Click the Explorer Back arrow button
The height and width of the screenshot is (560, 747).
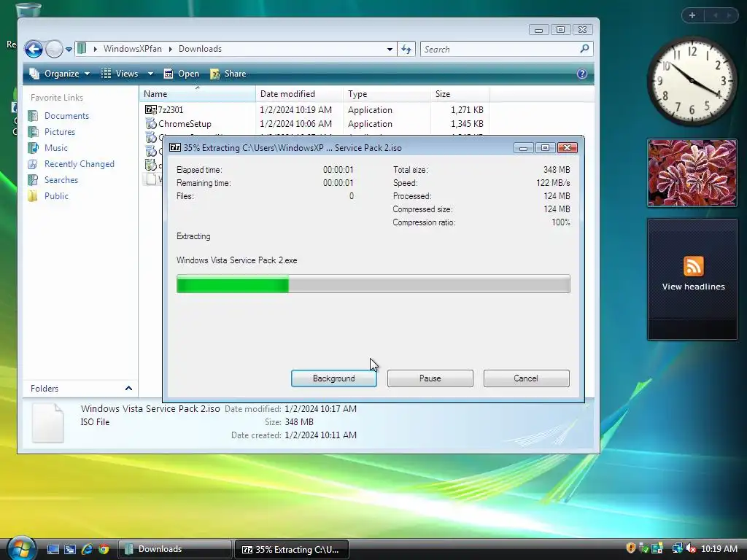(x=34, y=49)
